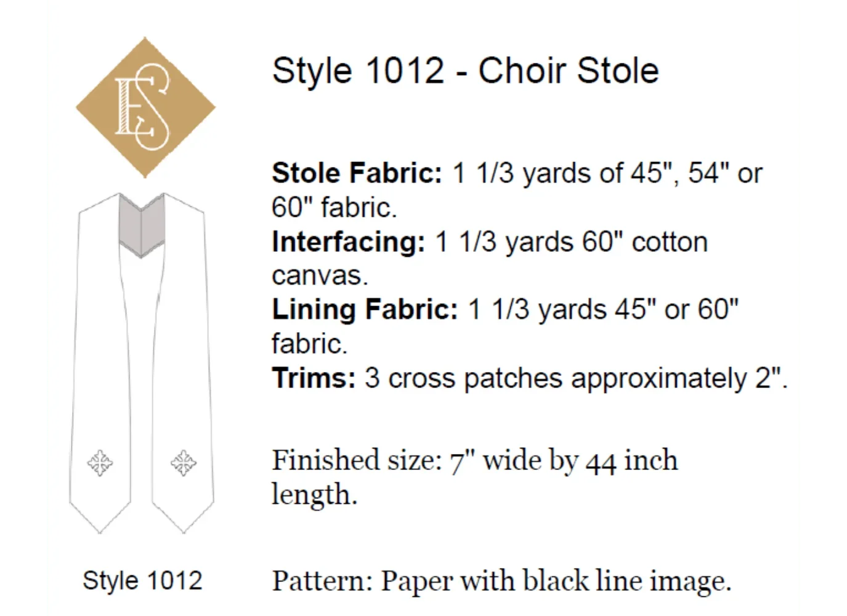Click the bold "Stole Fabric:" label
This screenshot has width=847, height=616.
[357, 173]
